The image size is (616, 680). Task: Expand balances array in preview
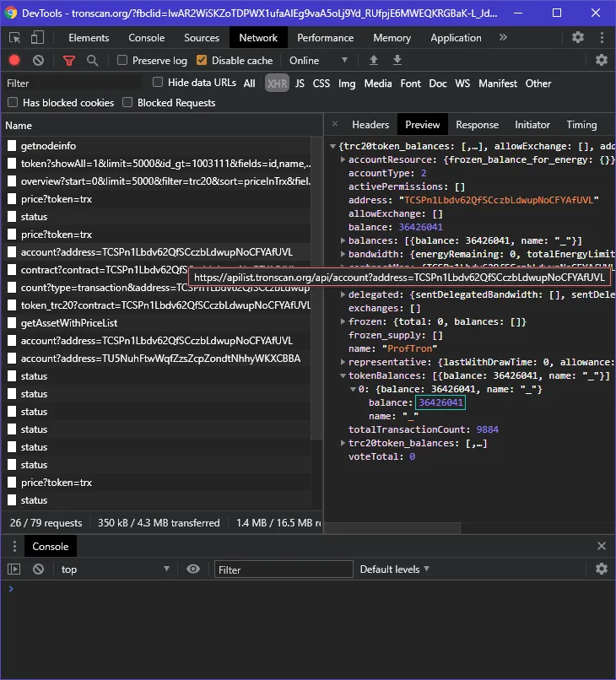[343, 240]
